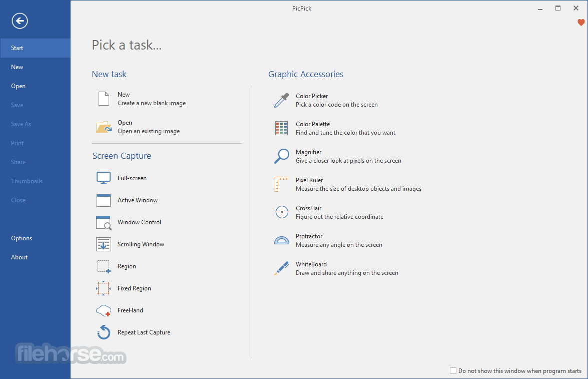This screenshot has height=379, width=588.
Task: Select Save in the sidebar menu
Action: (x=35, y=105)
